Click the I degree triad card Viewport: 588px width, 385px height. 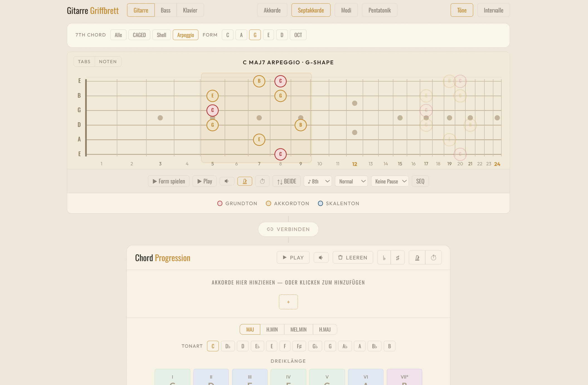(x=172, y=377)
